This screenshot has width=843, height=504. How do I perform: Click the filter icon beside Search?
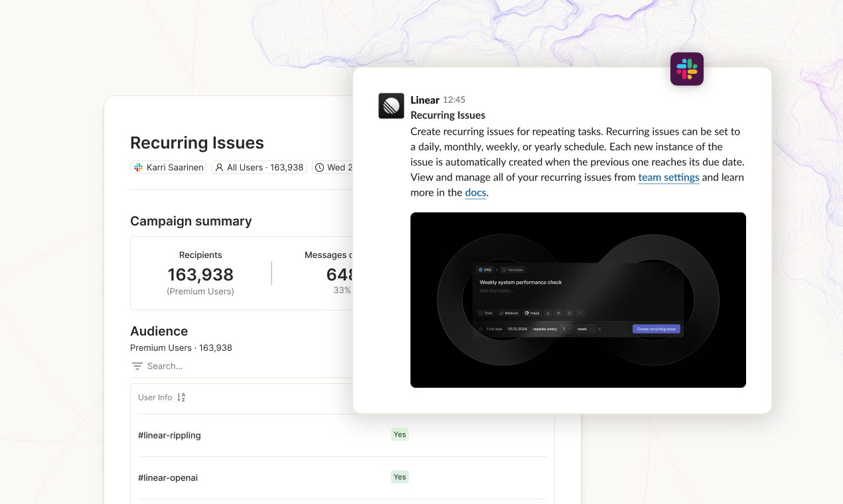pos(137,366)
